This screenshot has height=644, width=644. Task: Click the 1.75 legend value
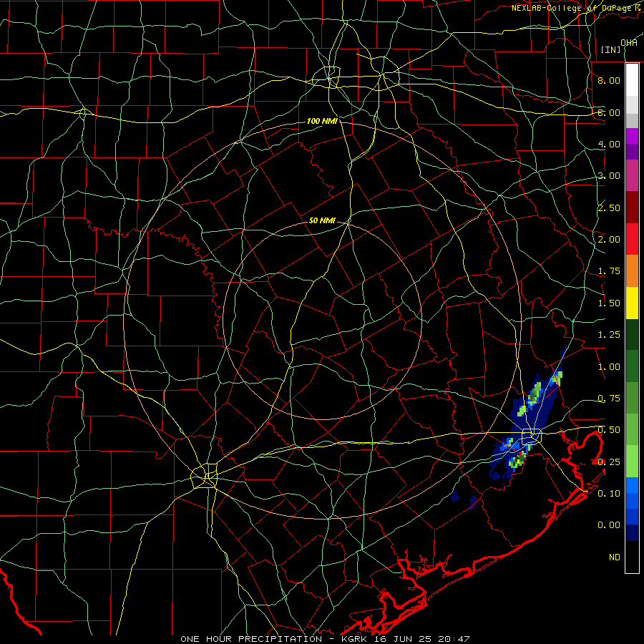[609, 271]
